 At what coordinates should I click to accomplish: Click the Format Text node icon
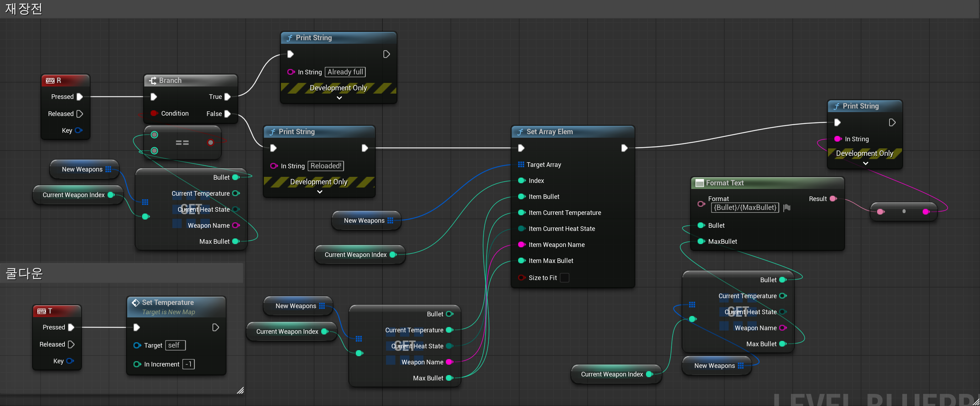(699, 183)
